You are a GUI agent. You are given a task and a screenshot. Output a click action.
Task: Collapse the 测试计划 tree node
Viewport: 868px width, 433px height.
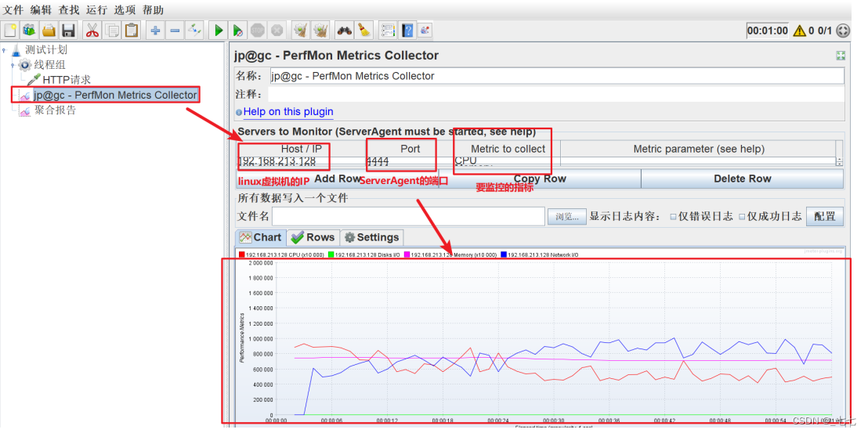(x=4, y=50)
